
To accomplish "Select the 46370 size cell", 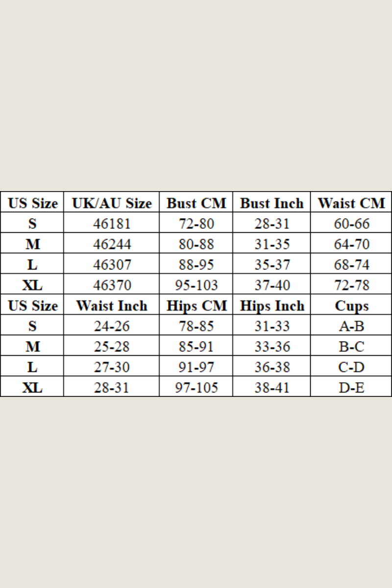I will pos(112,285).
